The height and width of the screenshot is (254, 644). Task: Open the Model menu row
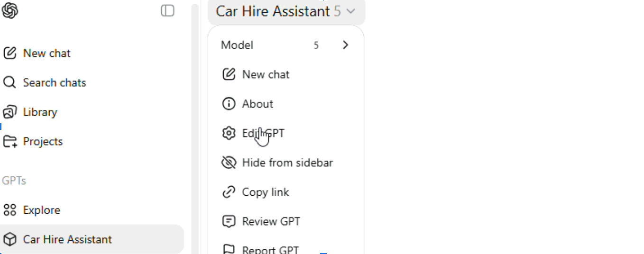pos(286,45)
